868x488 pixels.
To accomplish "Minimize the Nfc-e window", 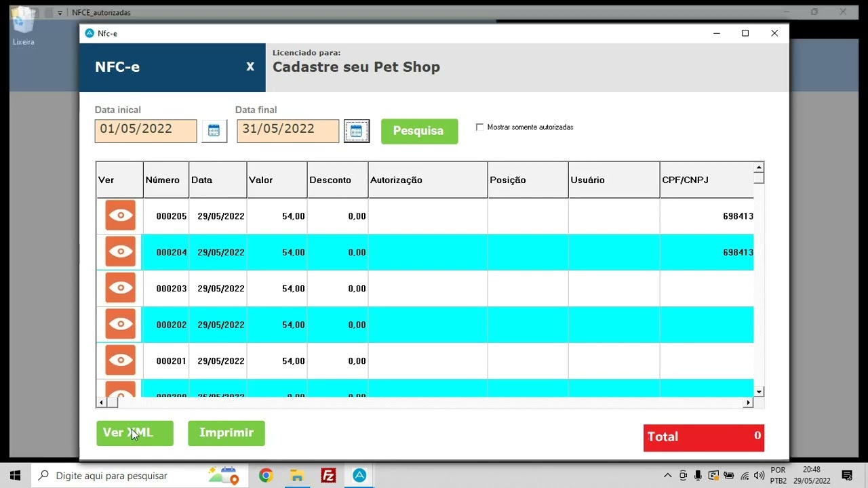I will click(x=716, y=33).
